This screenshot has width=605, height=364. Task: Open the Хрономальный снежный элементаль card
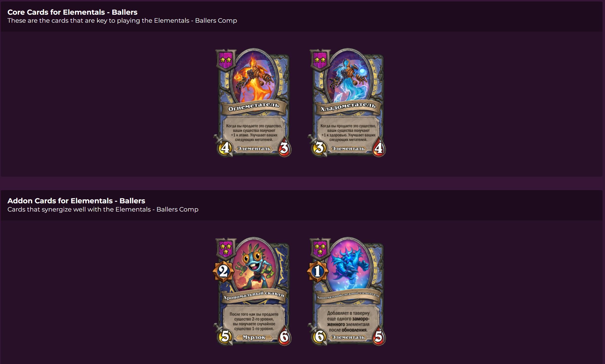(x=347, y=291)
